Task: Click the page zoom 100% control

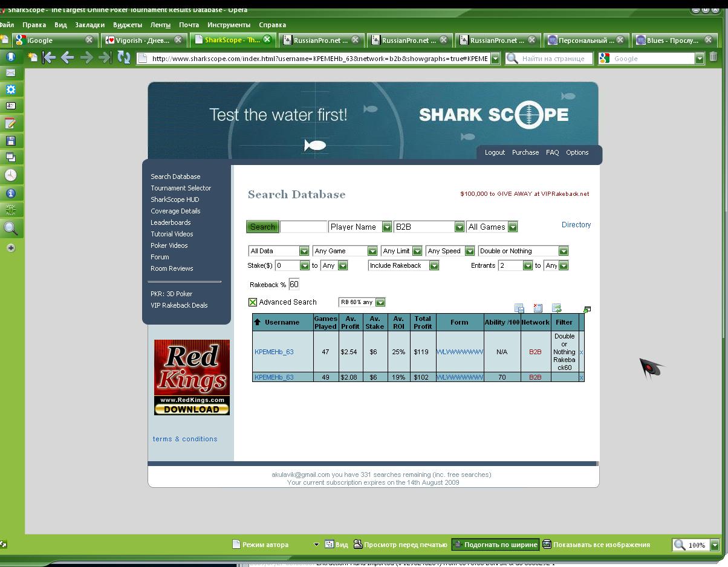Action: click(x=697, y=545)
